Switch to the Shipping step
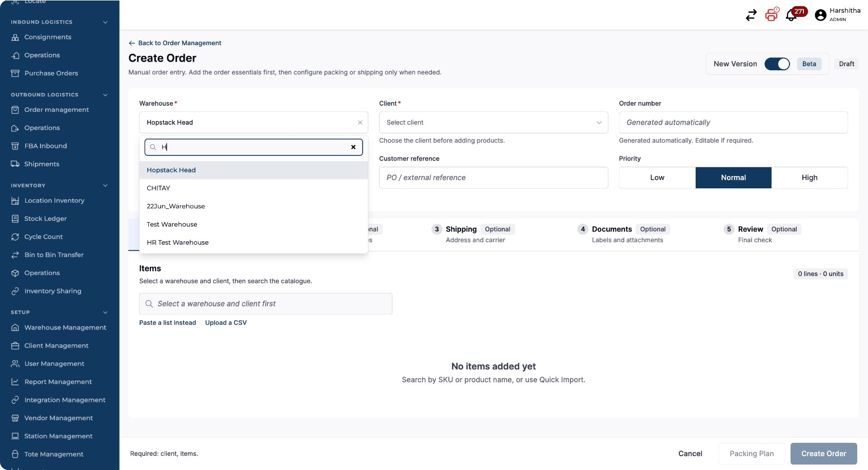This screenshot has width=868, height=470. (472, 234)
